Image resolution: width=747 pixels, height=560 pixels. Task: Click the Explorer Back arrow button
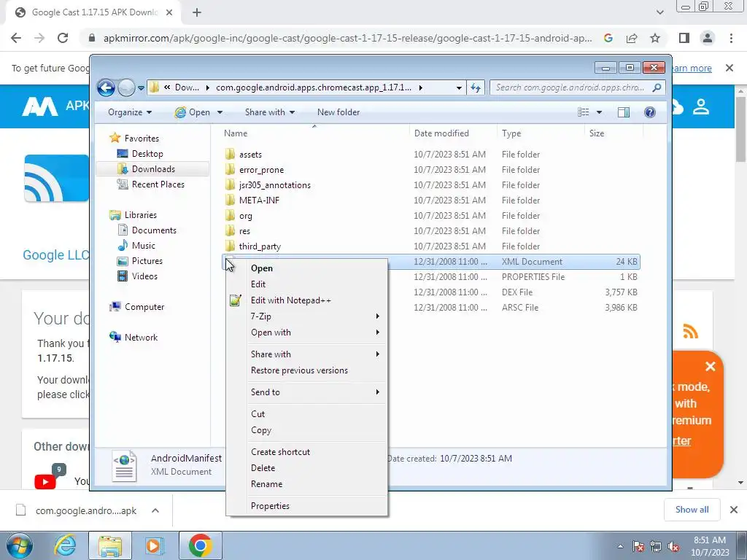106,87
